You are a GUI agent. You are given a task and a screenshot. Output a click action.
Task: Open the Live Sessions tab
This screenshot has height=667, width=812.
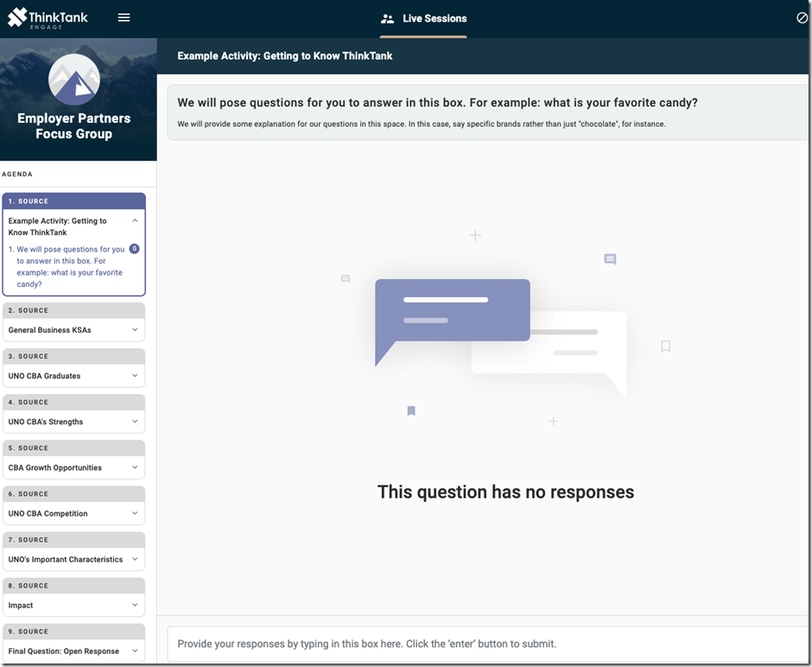[423, 19]
